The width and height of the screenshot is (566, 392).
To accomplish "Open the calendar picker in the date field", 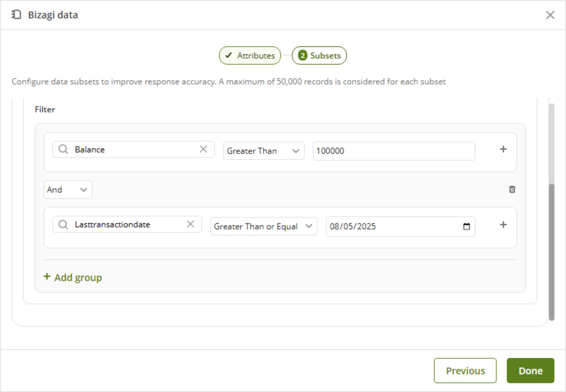I will tap(466, 226).
